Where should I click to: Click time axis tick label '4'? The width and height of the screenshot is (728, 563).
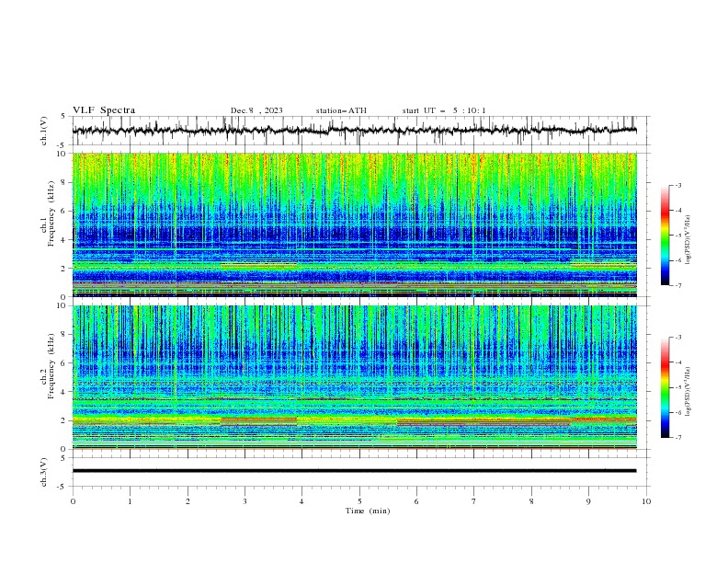[x=302, y=501]
